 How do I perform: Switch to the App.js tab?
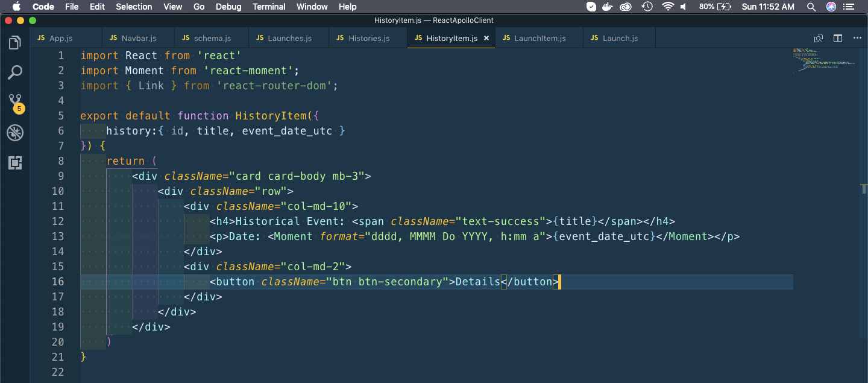tap(66, 38)
